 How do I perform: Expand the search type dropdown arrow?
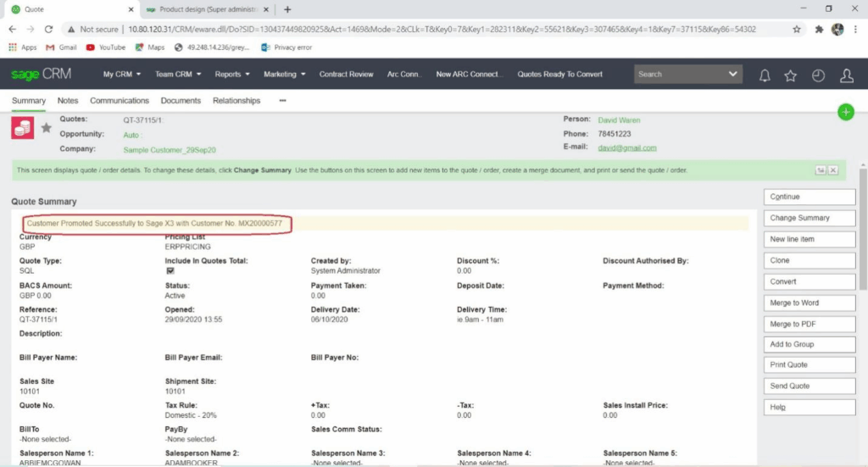coord(733,75)
